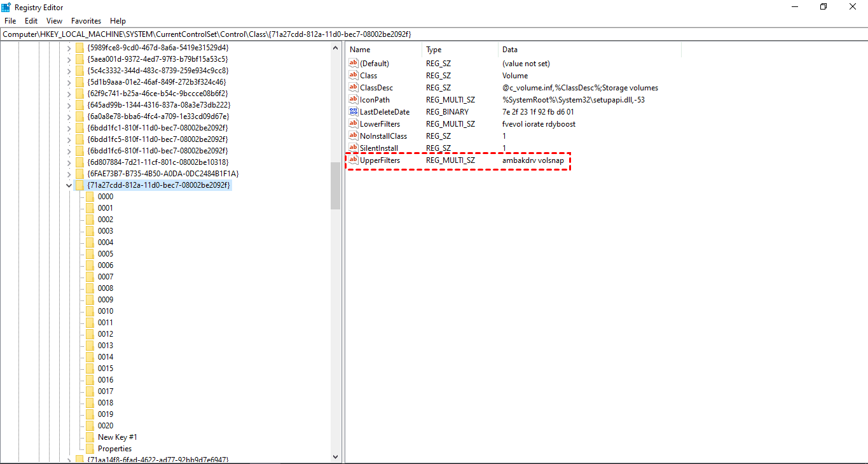Click the folder icon of New Key #1
Viewport: 868px width, 464px height.
(x=90, y=437)
